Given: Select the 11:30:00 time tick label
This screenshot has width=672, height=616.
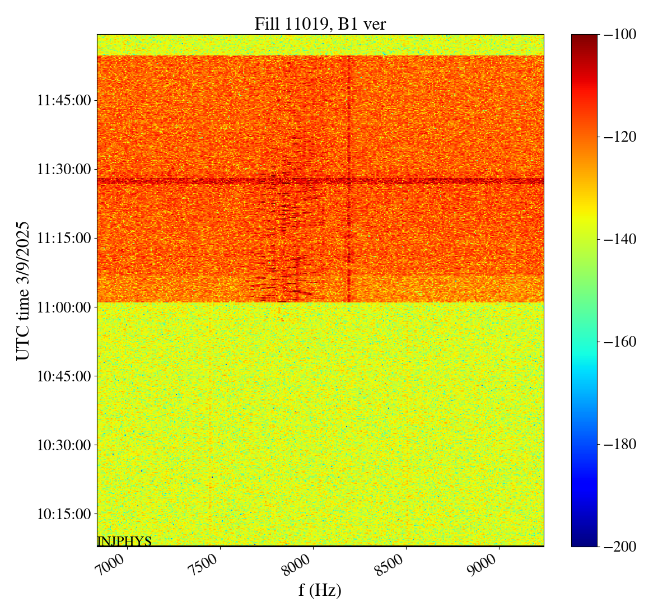Looking at the screenshot, I should coord(63,169).
